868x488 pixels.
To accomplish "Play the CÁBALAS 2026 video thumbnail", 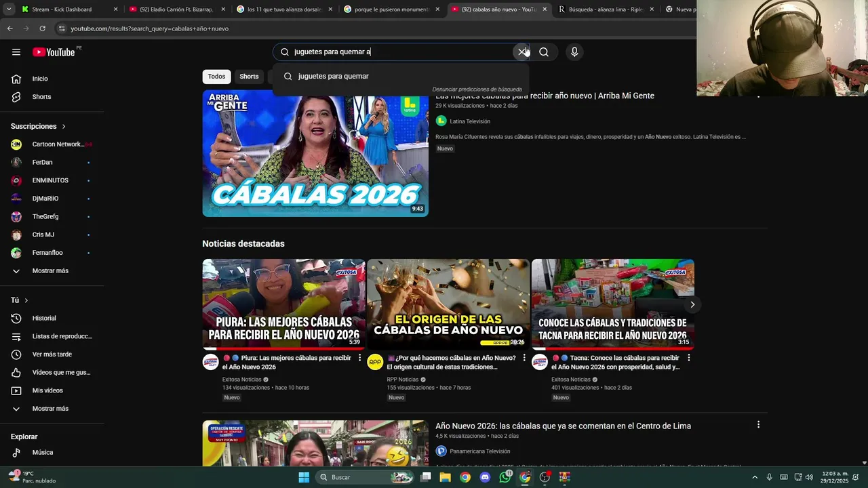I will pos(315,154).
